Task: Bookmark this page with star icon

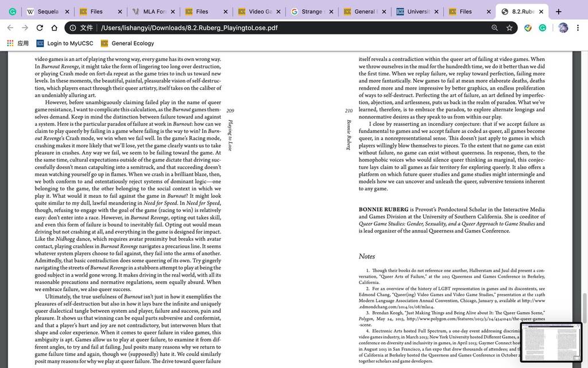Action: (x=509, y=28)
